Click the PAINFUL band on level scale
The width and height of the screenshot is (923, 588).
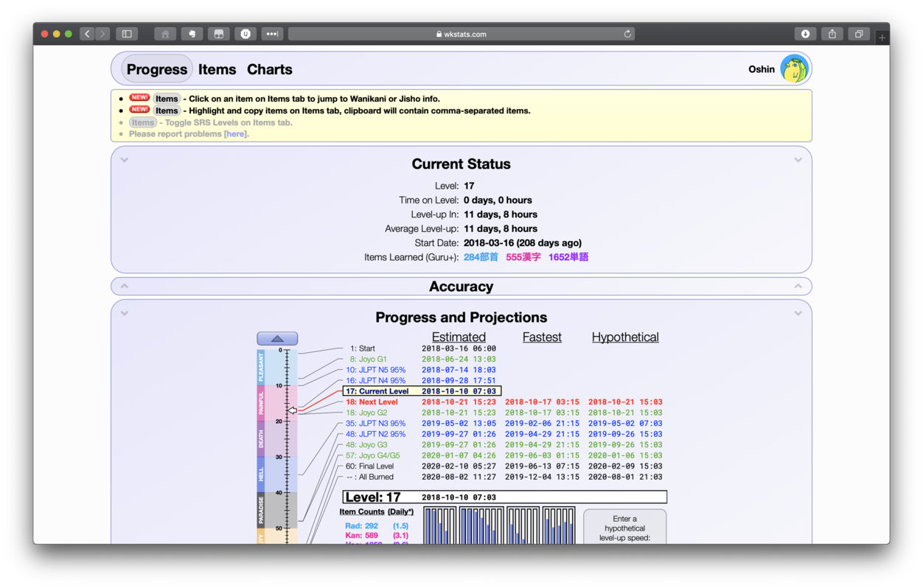pyautogui.click(x=261, y=403)
